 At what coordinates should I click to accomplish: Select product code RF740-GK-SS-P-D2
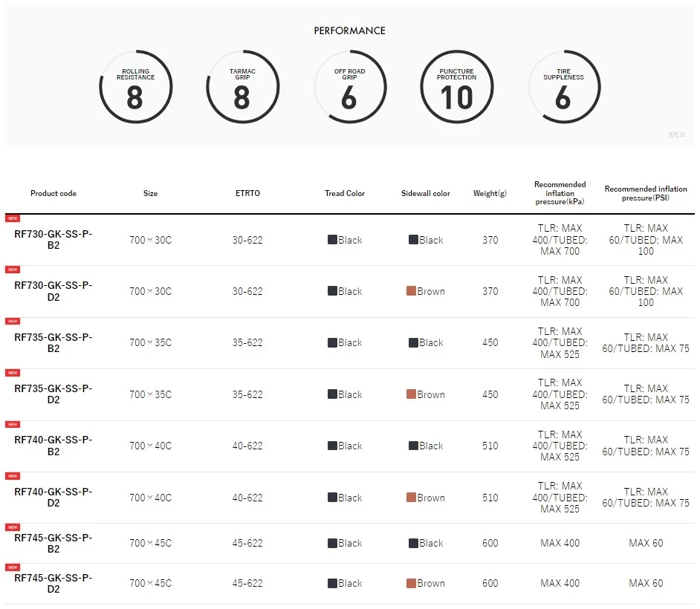point(53,497)
